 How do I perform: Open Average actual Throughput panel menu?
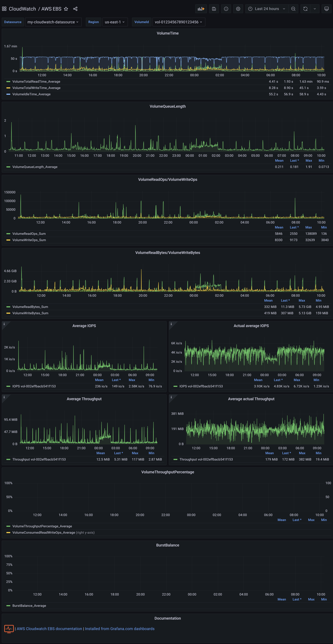251,399
